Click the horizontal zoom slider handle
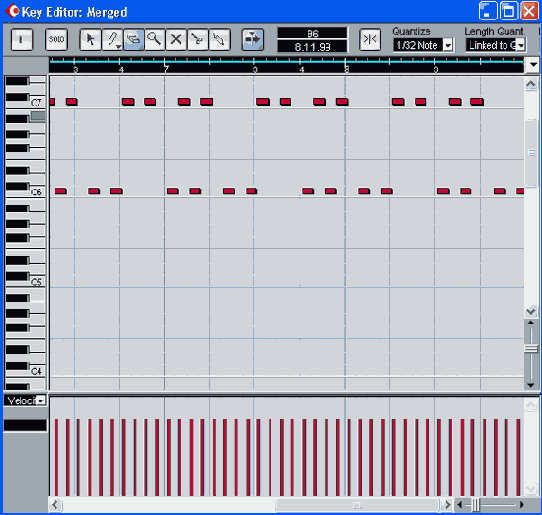The width and height of the screenshot is (542, 515). [x=476, y=505]
